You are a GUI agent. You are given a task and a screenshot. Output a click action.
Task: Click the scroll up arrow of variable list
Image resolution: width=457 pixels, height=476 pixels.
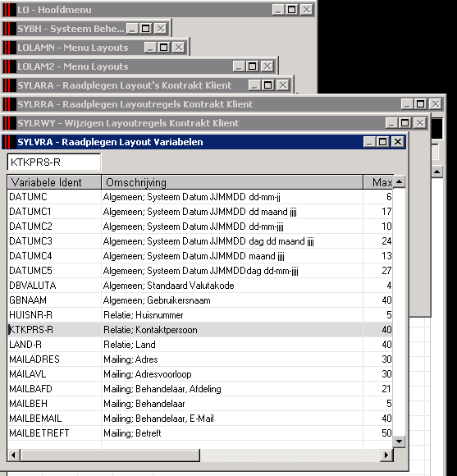point(399,182)
